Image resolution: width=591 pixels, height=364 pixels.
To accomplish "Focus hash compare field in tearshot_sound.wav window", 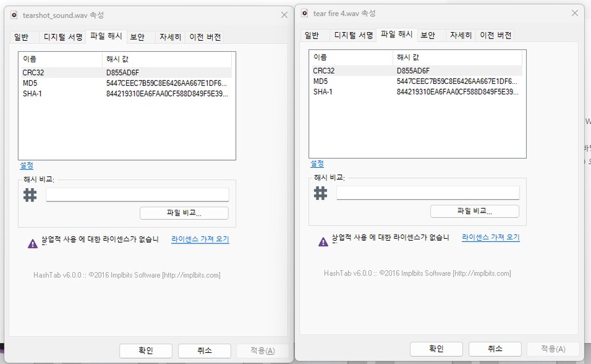I will point(138,195).
